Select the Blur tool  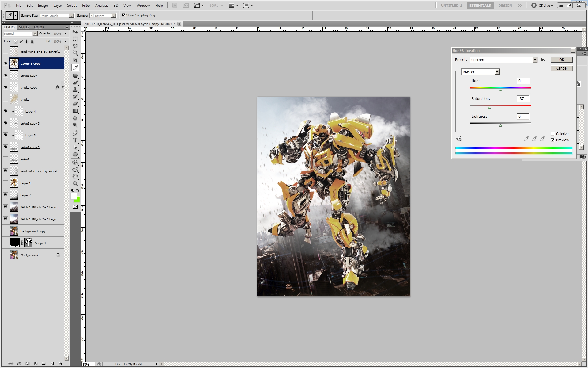75,118
